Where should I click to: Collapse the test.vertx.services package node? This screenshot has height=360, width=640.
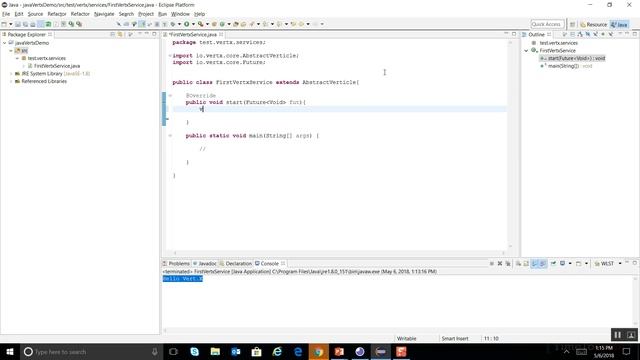click(x=18, y=58)
